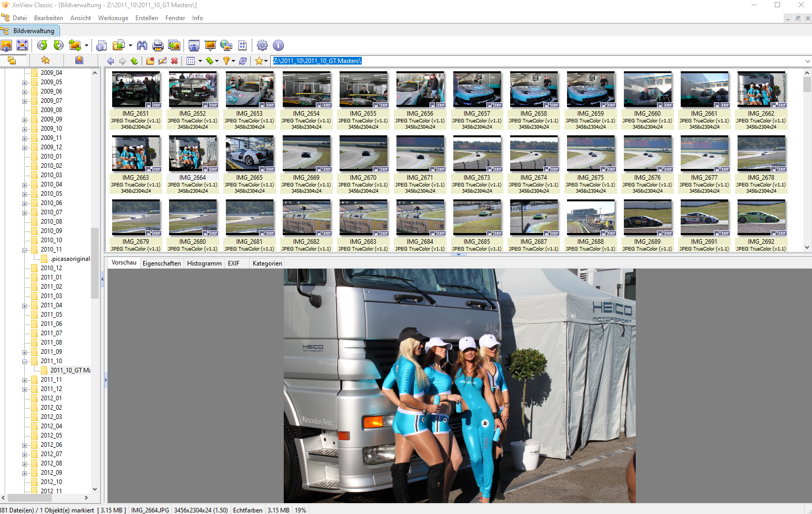Image resolution: width=812 pixels, height=514 pixels.
Task: Open the search tool with binoculars icon
Action: tap(142, 45)
